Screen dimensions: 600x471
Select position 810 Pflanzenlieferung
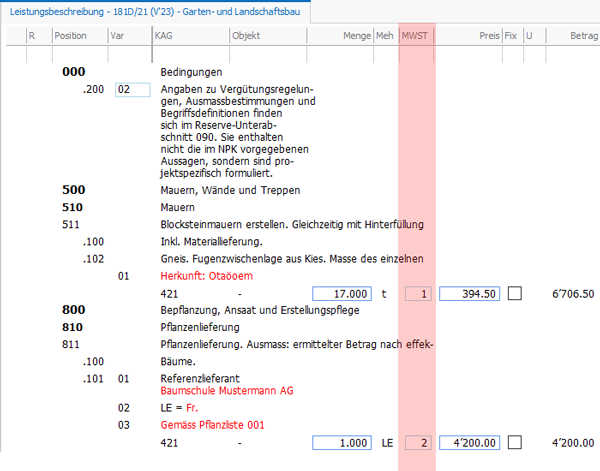click(150, 327)
